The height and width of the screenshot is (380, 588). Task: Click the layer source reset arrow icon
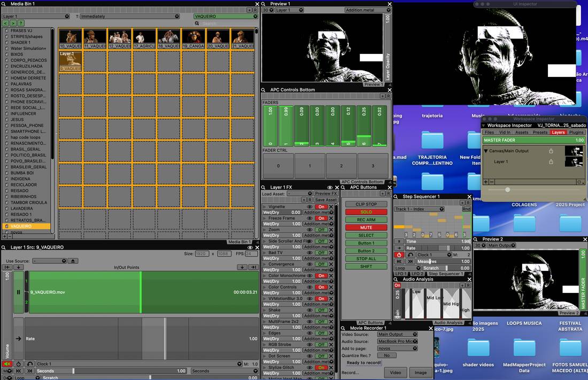[x=29, y=364]
